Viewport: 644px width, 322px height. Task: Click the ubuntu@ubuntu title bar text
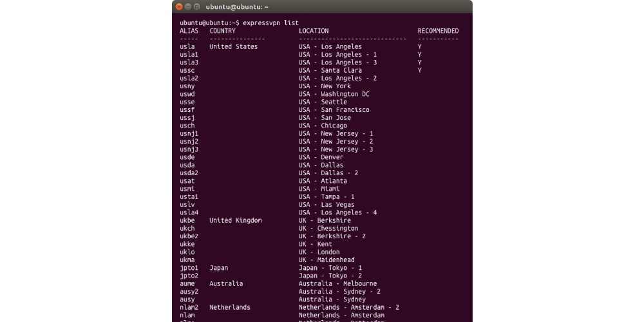(237, 7)
